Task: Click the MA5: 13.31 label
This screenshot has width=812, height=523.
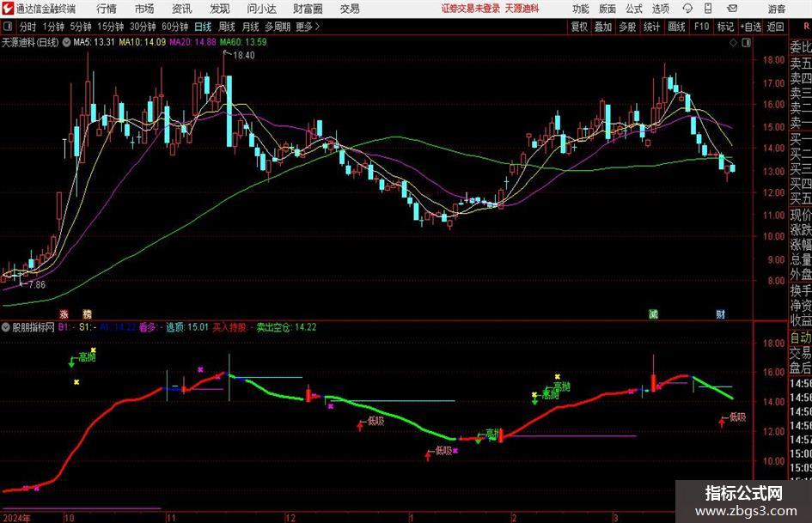Action: pos(94,42)
